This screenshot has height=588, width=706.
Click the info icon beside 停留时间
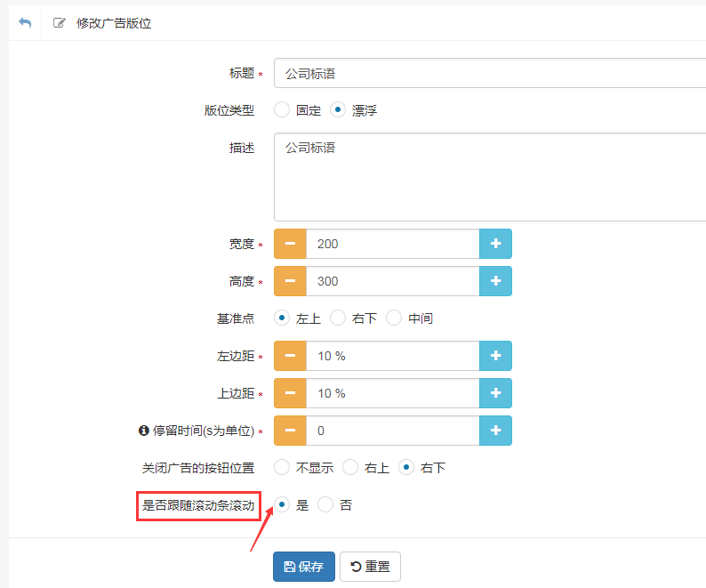click(143, 431)
